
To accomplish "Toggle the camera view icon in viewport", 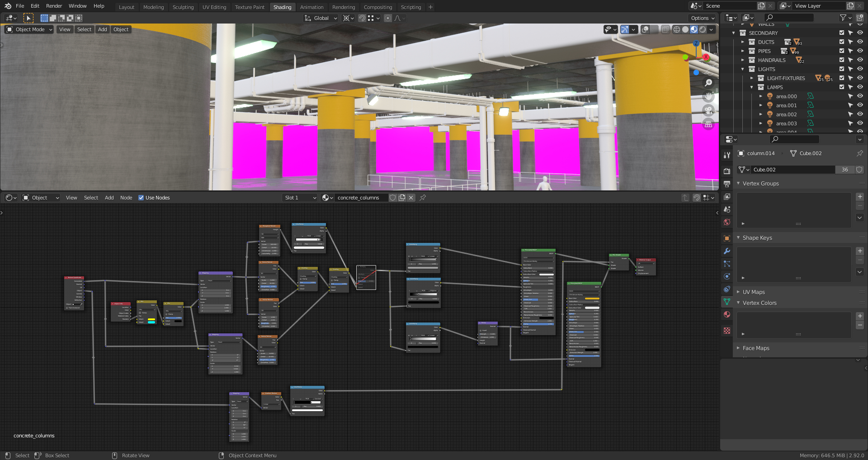I will tap(708, 110).
